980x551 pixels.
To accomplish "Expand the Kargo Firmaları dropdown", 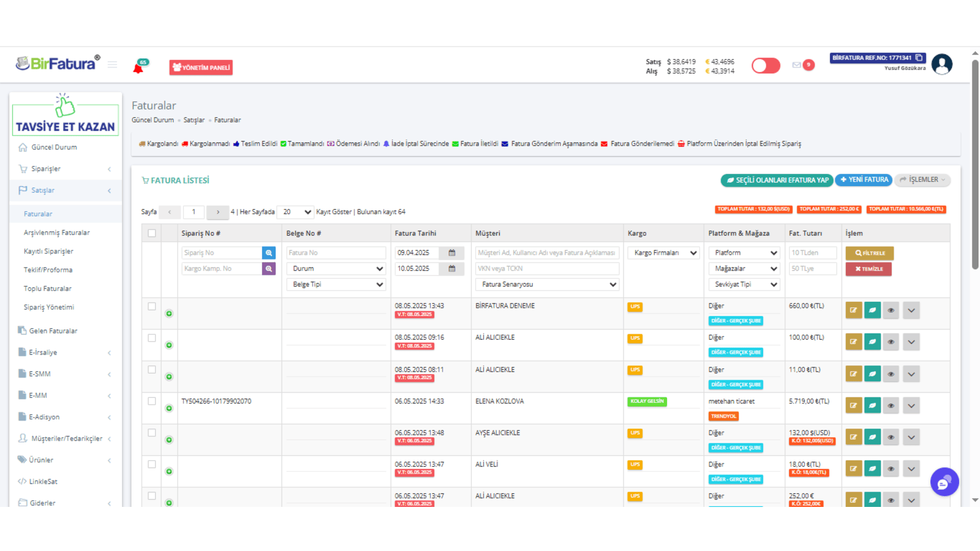I will coord(663,253).
